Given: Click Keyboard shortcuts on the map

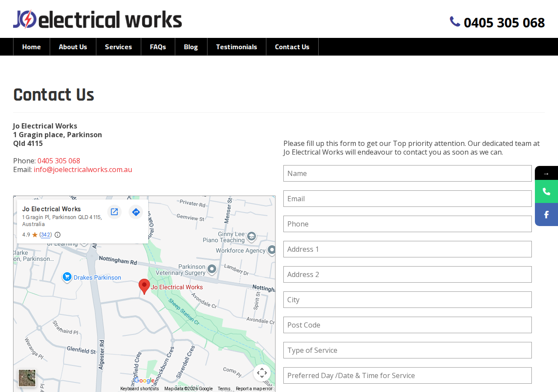Looking at the screenshot, I should coord(139,389).
